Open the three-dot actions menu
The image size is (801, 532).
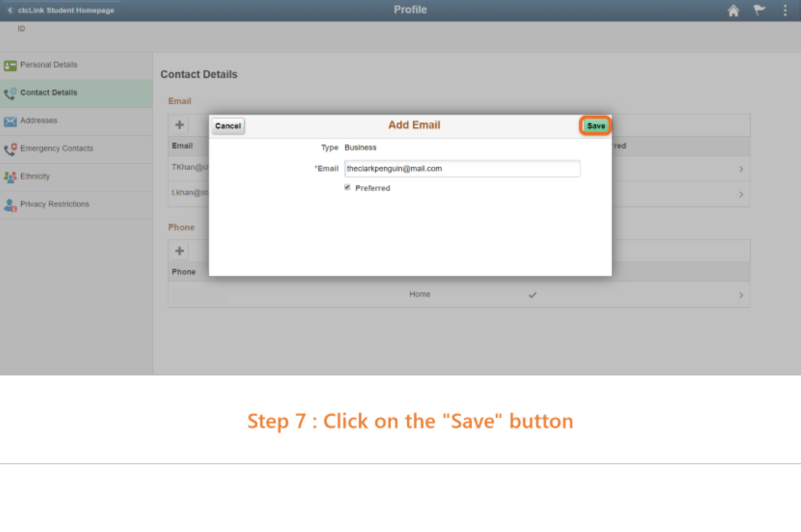[785, 10]
